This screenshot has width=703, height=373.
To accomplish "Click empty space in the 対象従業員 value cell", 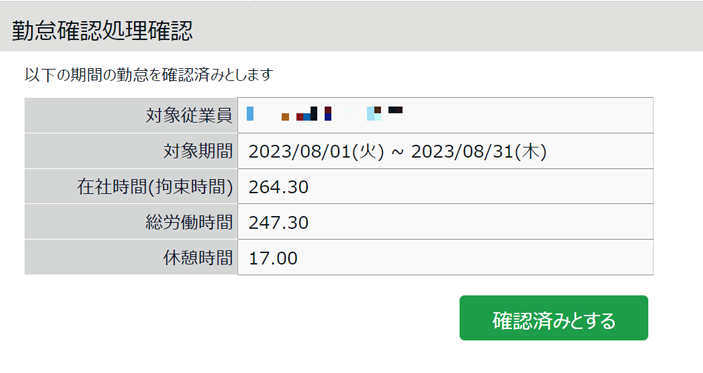I will point(529,115).
